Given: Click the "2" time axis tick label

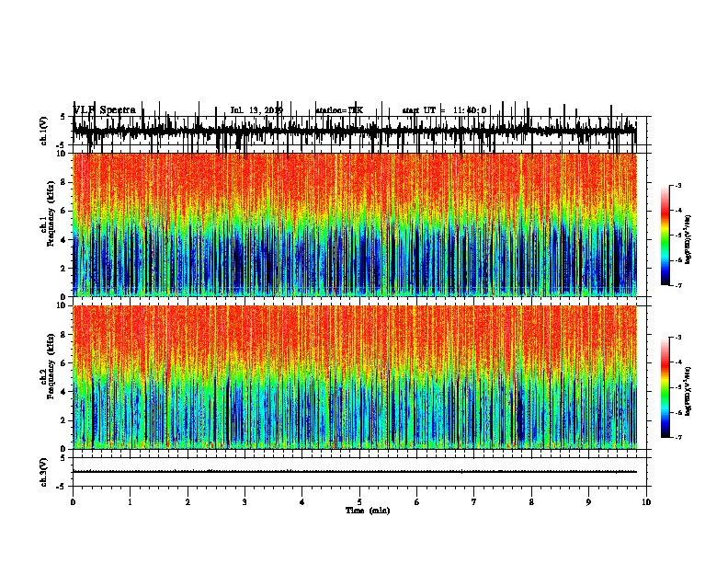Looking at the screenshot, I should click(x=188, y=502).
